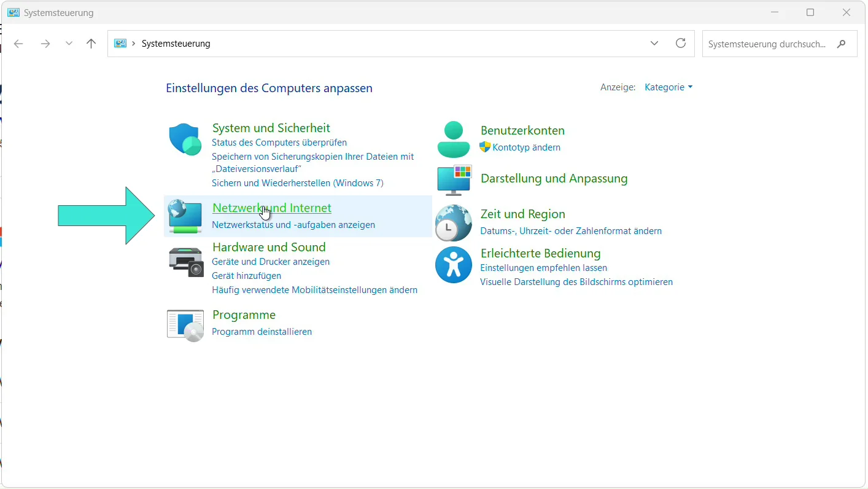Open Darstellung und Anpassung category
The image size is (868, 489).
tap(554, 178)
